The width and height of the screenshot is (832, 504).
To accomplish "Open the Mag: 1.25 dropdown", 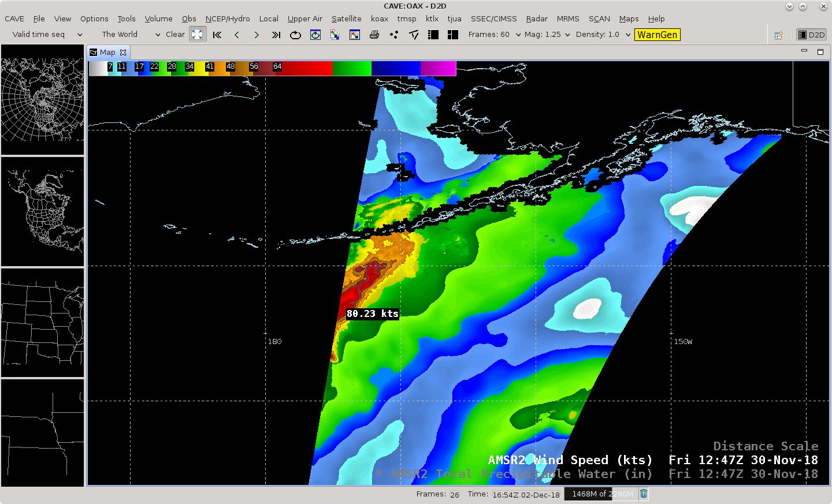I will point(547,35).
